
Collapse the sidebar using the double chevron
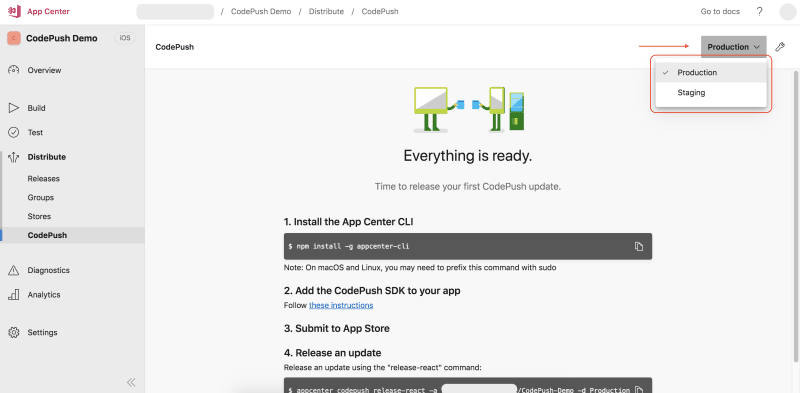[x=131, y=382]
